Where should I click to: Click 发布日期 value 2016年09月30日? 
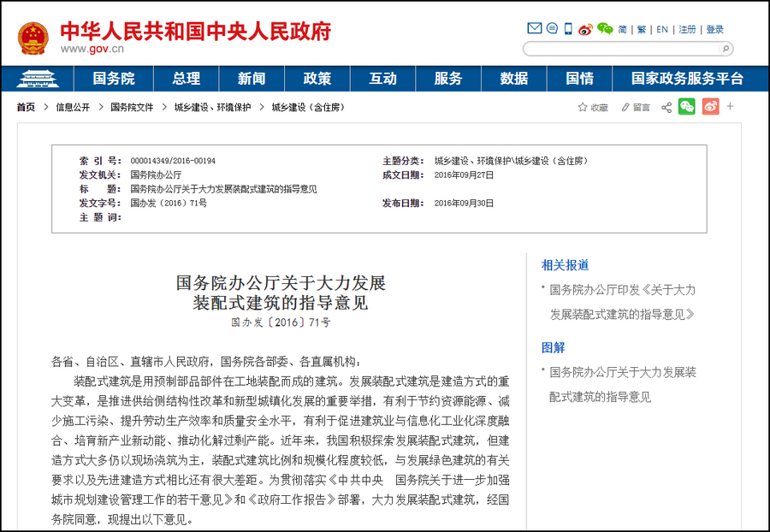(x=464, y=204)
